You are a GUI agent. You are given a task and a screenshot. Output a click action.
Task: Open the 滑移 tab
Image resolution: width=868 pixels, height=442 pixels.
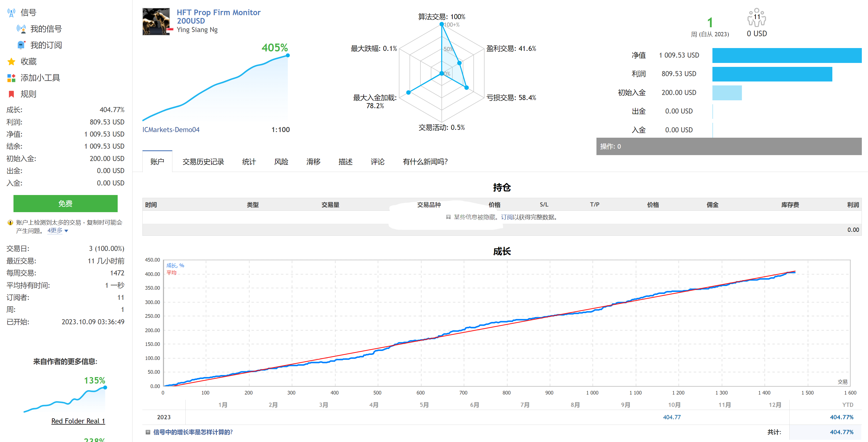coord(313,162)
